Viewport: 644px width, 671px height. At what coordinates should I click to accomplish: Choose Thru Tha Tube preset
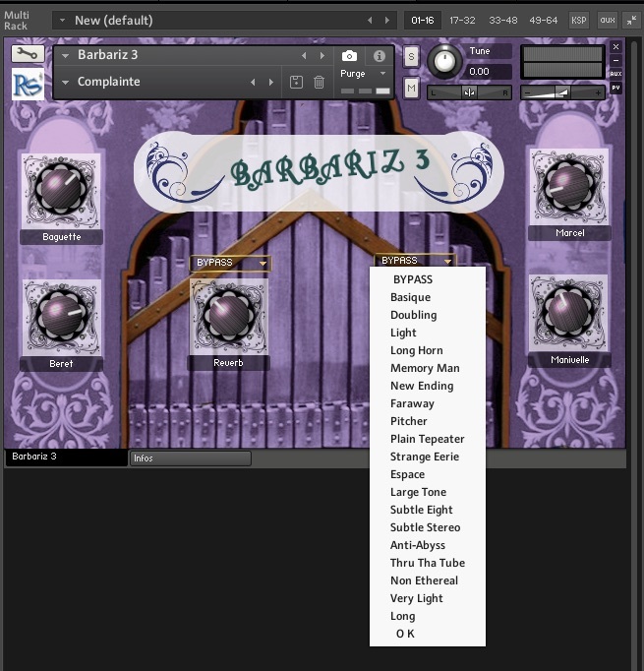coord(427,563)
